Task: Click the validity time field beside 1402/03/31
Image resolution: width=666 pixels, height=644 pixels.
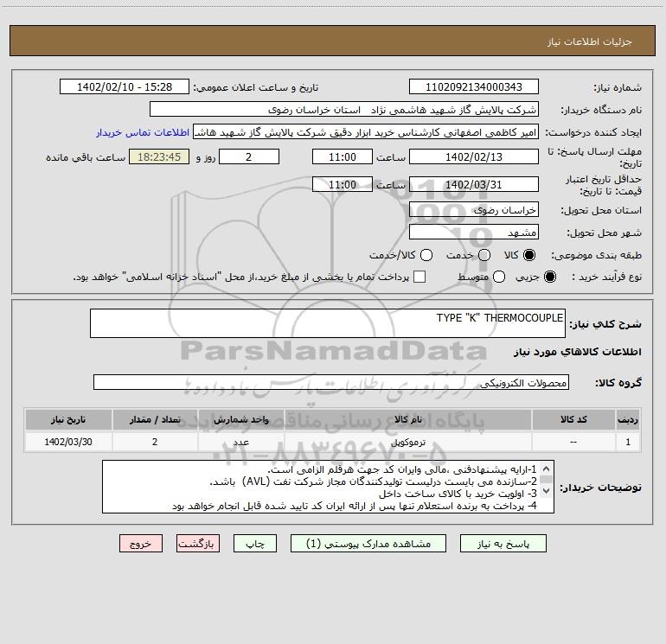Action: 343,184
